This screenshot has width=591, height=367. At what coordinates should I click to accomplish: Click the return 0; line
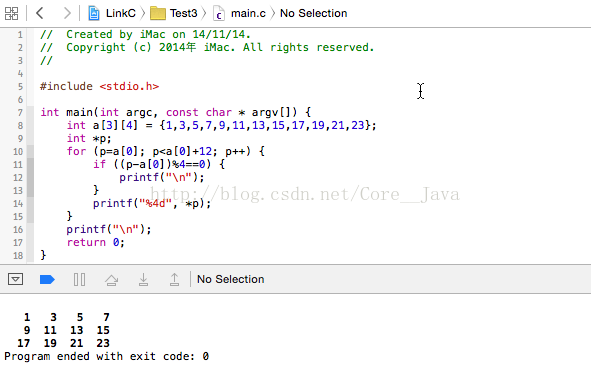coord(96,243)
